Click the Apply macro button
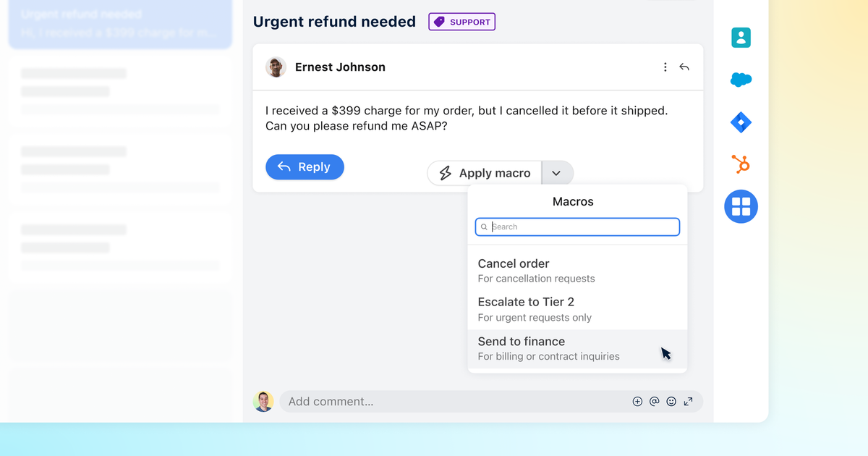Viewport: 868px width, 456px height. coord(485,173)
